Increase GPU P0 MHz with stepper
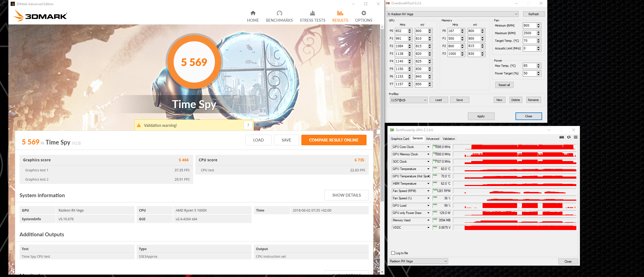 [x=410, y=30]
